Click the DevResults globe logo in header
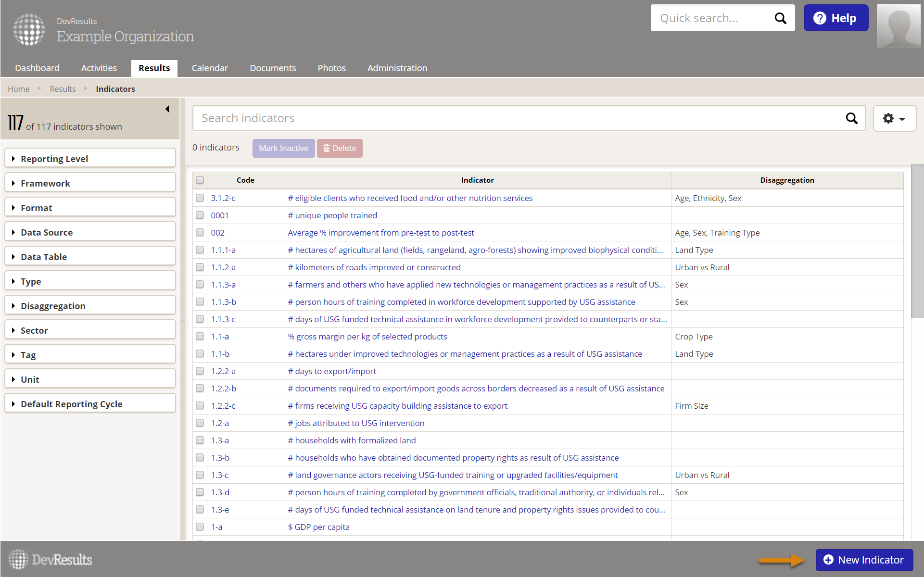 click(x=29, y=29)
